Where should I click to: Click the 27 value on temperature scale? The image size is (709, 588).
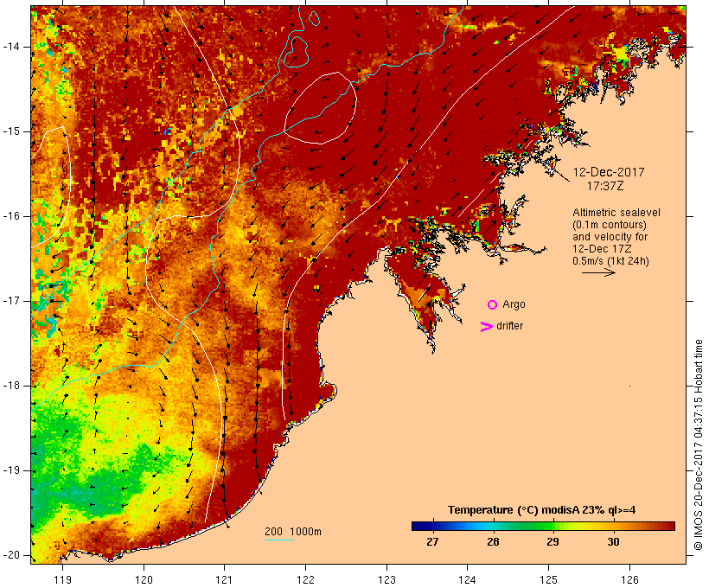point(432,542)
